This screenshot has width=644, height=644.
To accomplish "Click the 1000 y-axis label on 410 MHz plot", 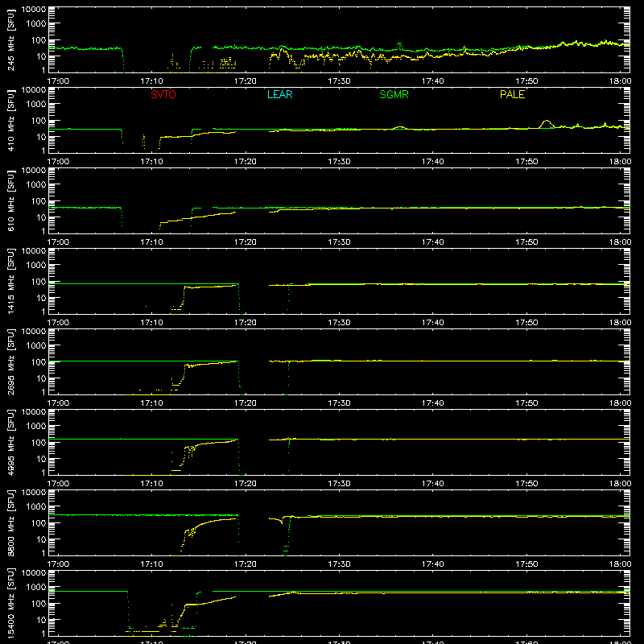I will (36, 105).
